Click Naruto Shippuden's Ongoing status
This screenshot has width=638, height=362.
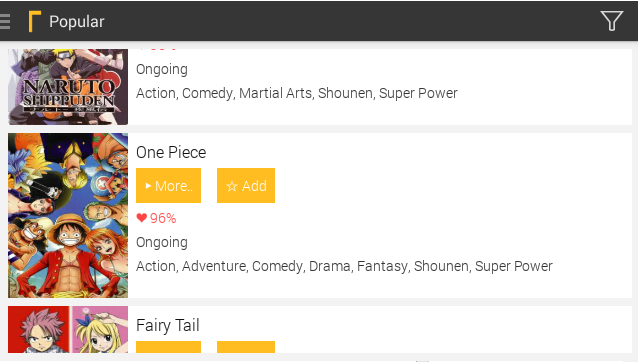[x=162, y=70]
